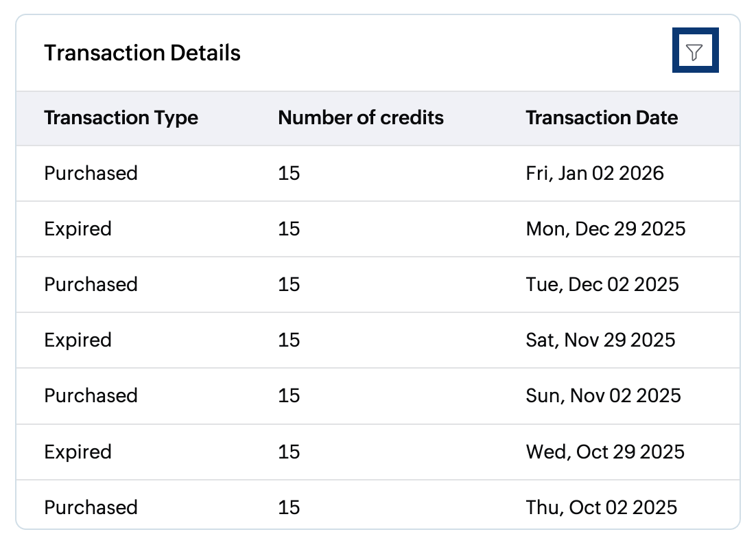Click the Purchased label in the last row

pyautogui.click(x=91, y=507)
